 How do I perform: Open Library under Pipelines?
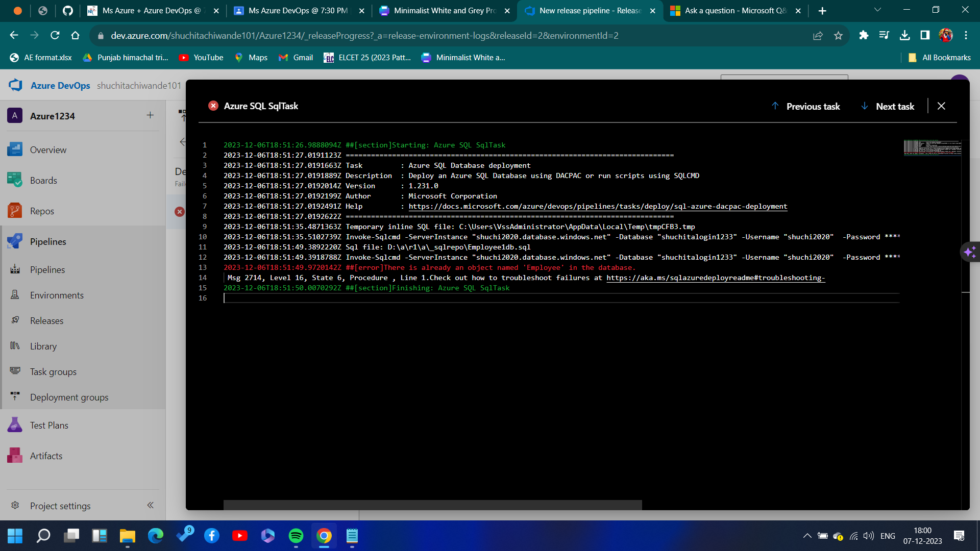coord(43,346)
